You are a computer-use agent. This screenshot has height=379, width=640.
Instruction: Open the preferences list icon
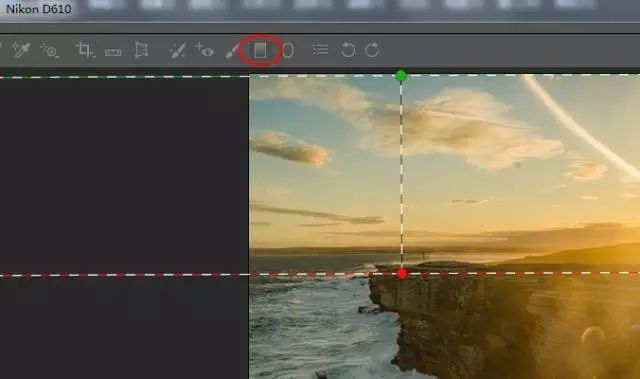(x=320, y=50)
